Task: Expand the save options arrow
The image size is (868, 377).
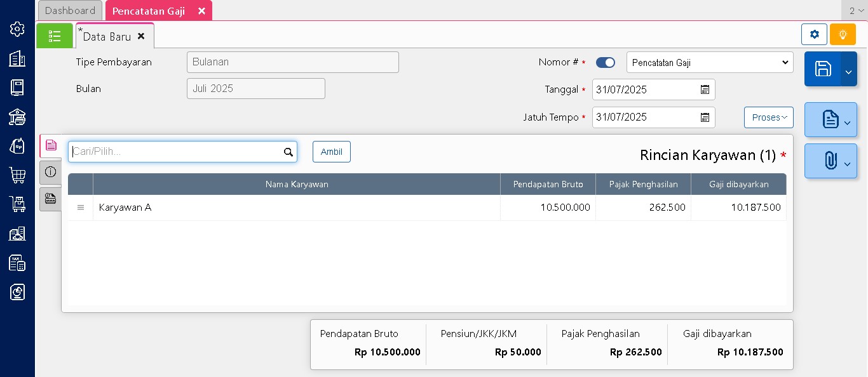Action: [848, 72]
